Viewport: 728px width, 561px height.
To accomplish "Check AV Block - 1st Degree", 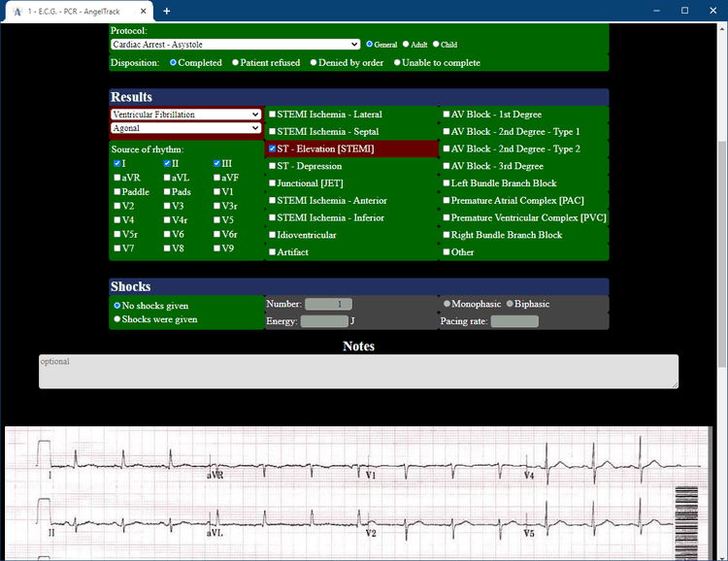I will (x=447, y=115).
